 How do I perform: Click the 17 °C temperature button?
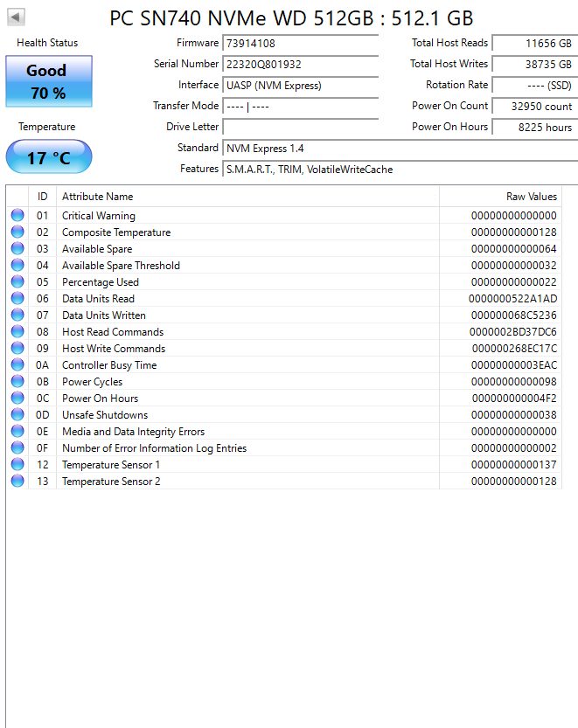(49, 157)
